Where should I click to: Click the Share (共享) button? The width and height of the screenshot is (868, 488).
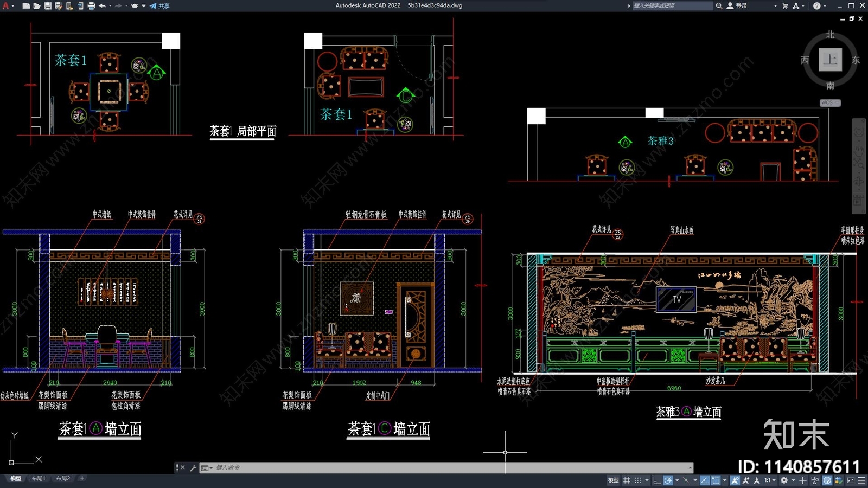point(160,5)
